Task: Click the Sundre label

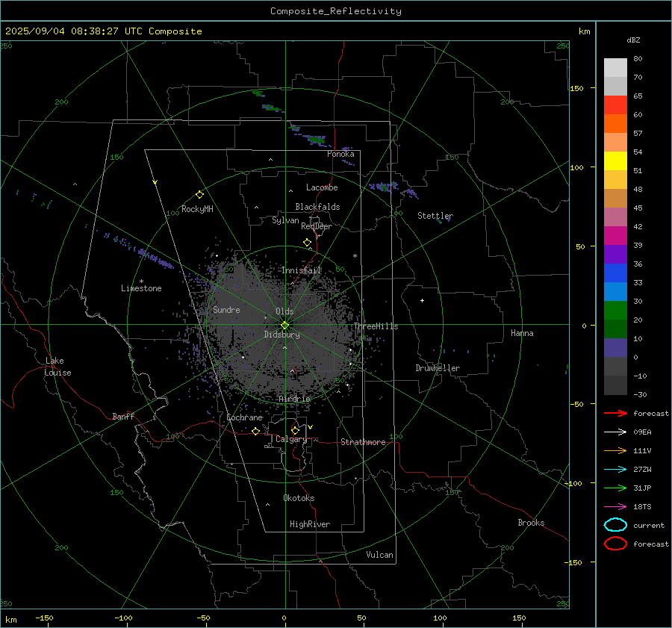Action: coord(226,309)
